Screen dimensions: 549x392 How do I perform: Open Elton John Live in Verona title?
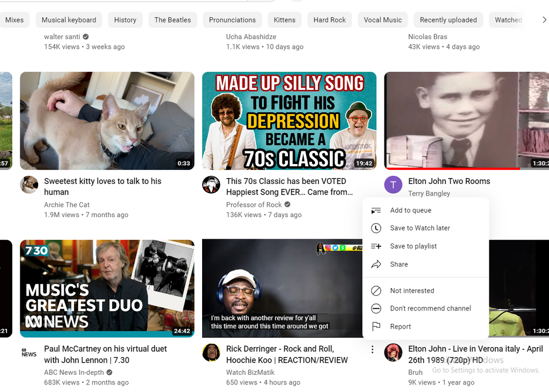click(x=476, y=354)
